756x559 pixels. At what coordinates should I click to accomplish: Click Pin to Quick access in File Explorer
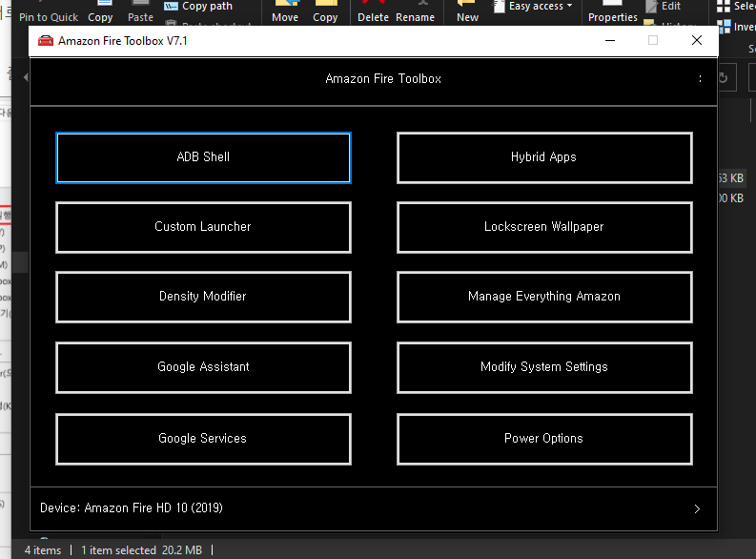click(x=49, y=12)
